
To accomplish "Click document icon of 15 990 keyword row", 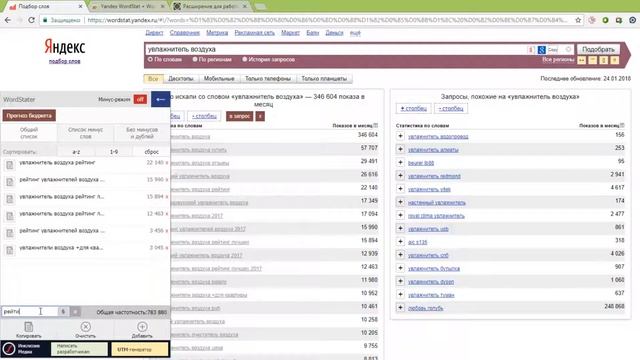I will click(9, 182).
